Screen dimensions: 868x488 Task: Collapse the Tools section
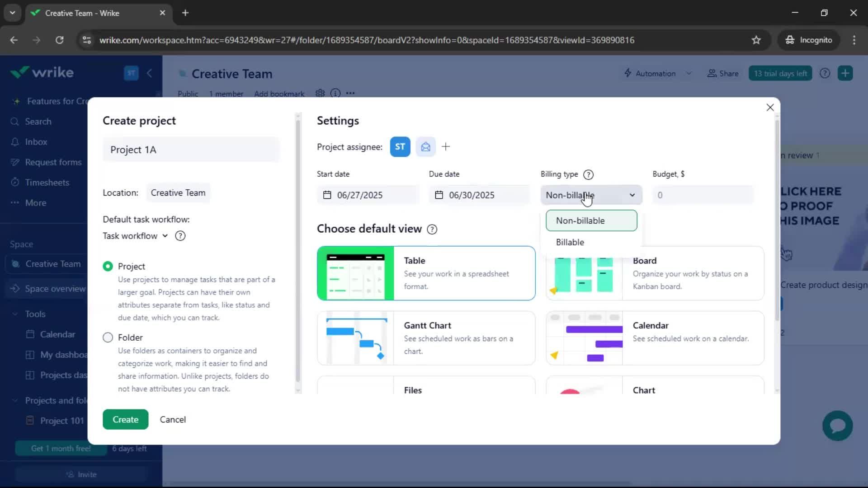[15, 314]
